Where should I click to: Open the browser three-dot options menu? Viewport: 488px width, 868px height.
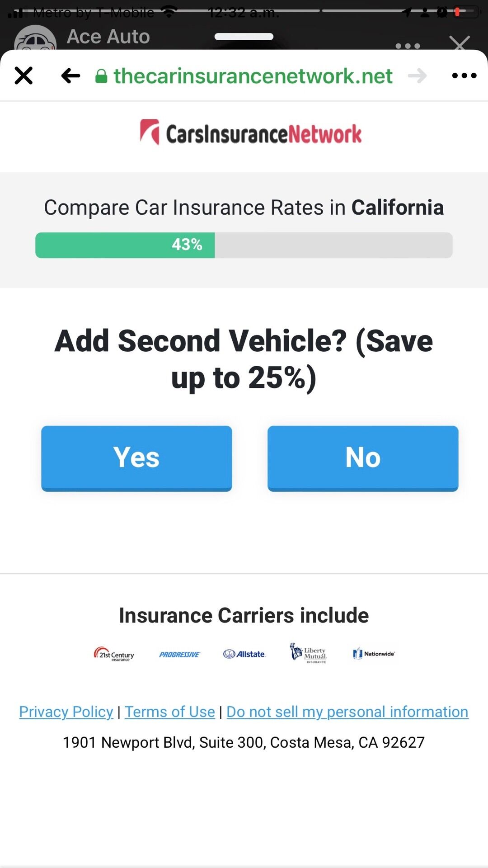point(464,75)
